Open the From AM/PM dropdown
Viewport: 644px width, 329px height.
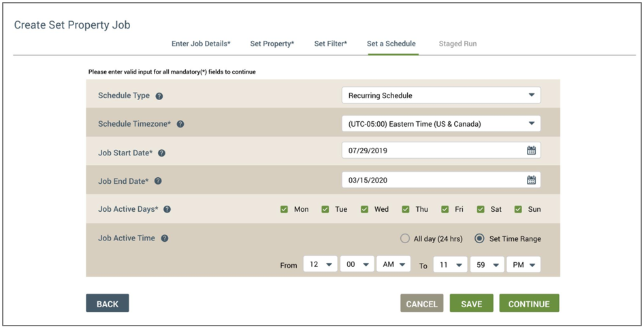click(393, 264)
